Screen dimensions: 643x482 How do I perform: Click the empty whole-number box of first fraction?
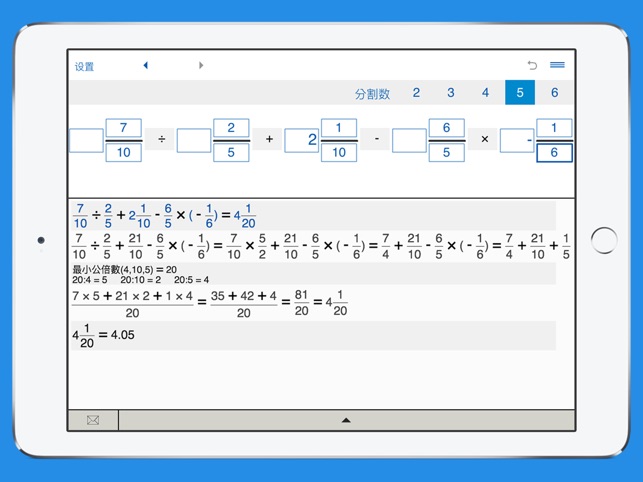point(86,140)
